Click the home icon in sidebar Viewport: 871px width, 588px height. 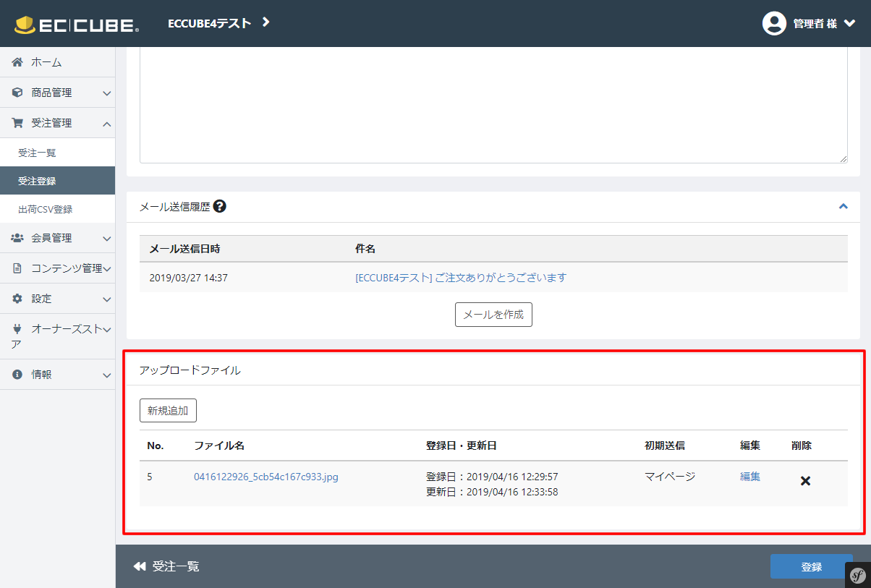coord(17,62)
